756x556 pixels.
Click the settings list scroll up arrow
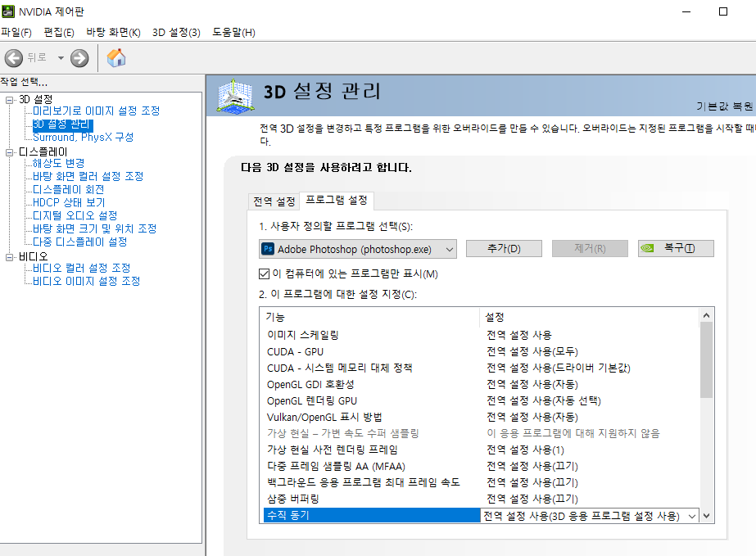[x=706, y=315]
